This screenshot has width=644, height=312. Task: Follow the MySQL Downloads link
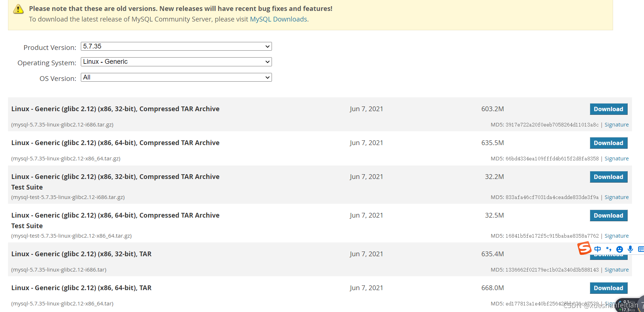(278, 19)
